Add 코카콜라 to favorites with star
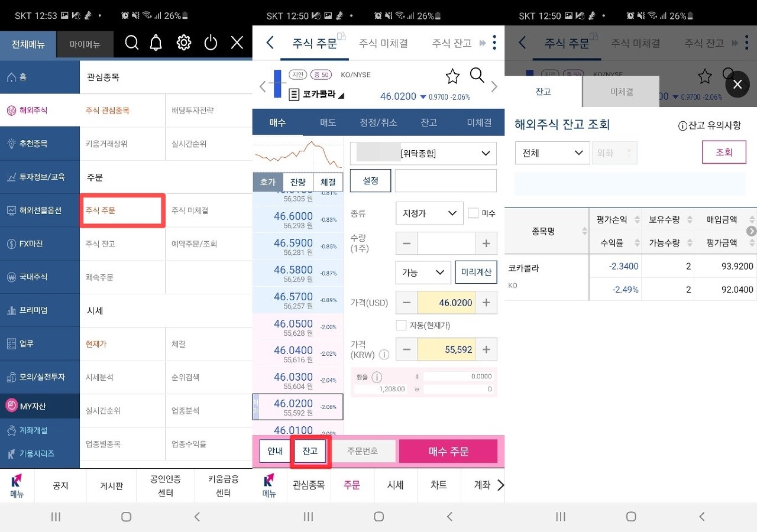 (x=452, y=76)
